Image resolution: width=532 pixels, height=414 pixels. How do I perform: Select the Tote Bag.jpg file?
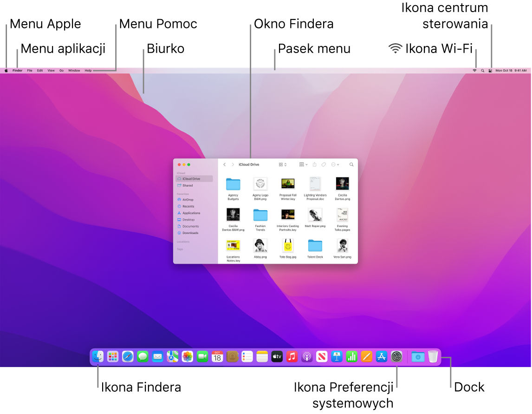pyautogui.click(x=288, y=249)
